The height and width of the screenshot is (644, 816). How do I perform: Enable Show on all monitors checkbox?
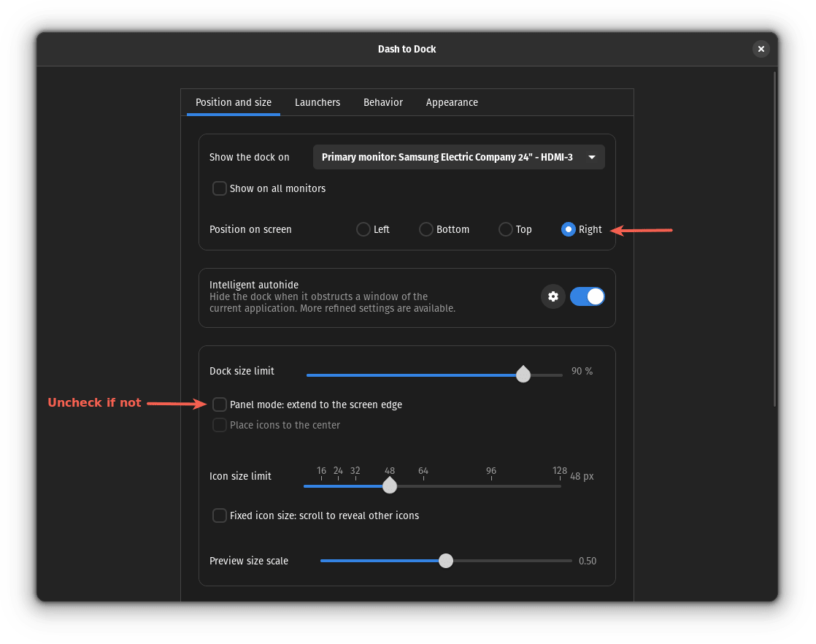click(220, 188)
